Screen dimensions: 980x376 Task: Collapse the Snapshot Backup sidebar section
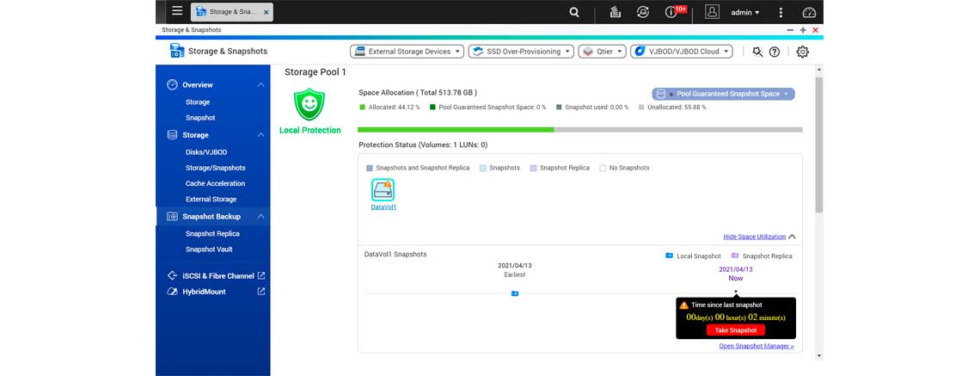point(261,217)
